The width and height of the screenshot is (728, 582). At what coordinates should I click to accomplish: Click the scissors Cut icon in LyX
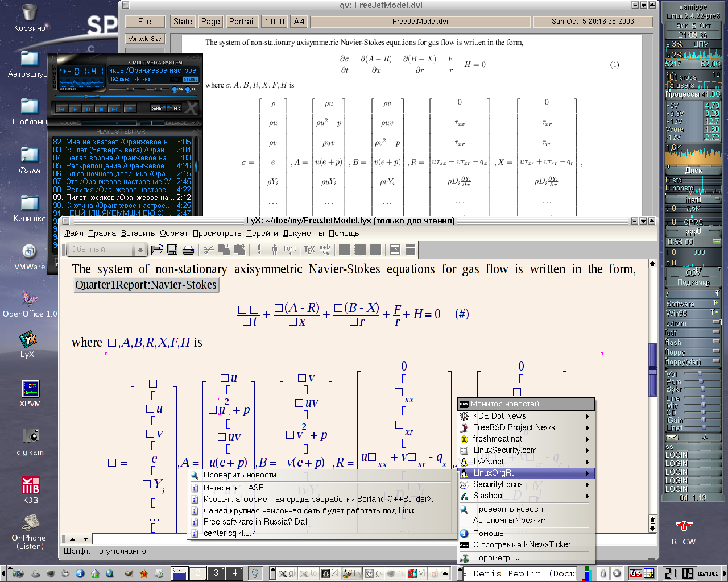tap(208, 250)
